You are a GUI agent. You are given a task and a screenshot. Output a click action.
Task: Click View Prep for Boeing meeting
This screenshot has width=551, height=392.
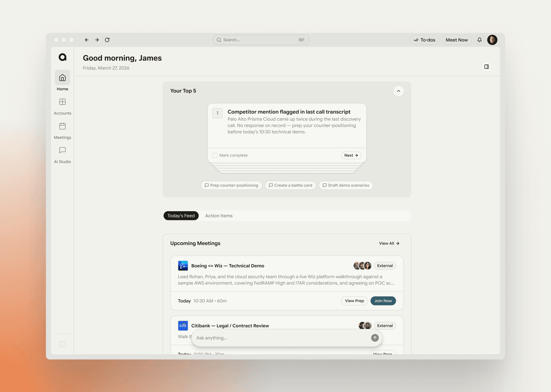click(x=355, y=301)
